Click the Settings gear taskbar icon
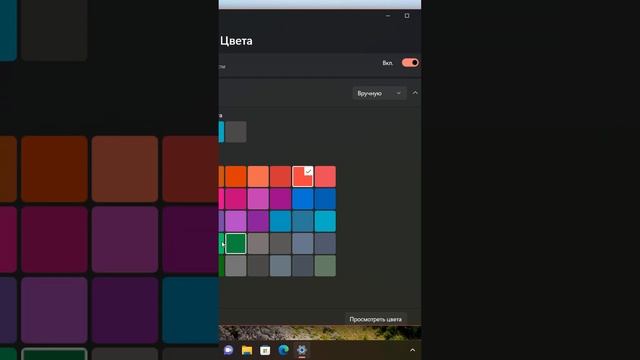The image size is (640, 360). [302, 350]
